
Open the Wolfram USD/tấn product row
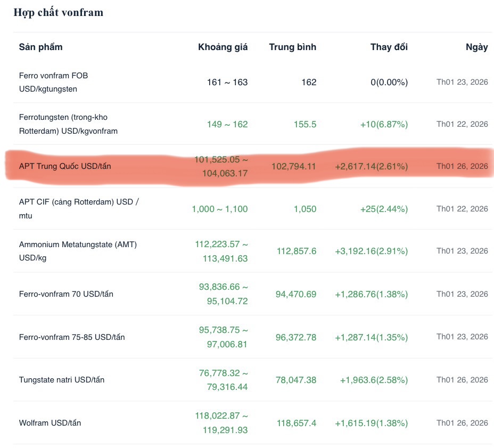(50, 423)
